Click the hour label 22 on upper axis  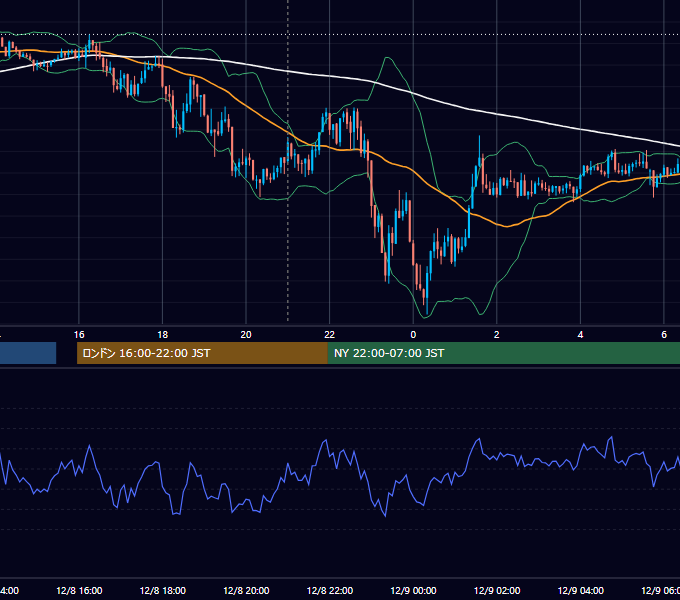330,335
